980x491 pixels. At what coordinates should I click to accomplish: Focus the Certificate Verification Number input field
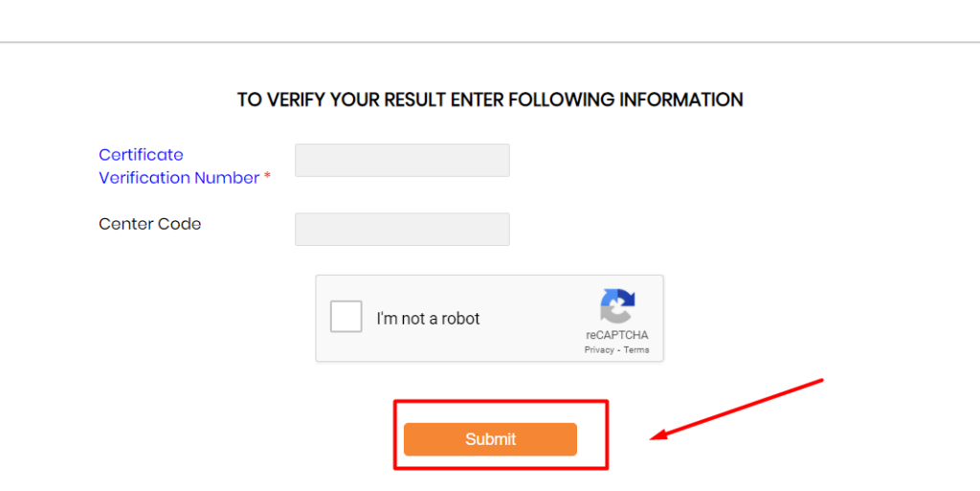pos(402,160)
